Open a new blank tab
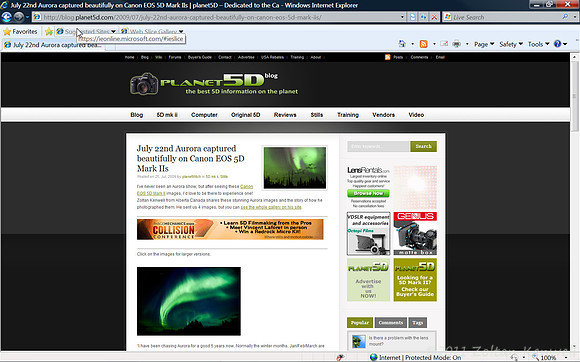The image size is (580, 362). tap(110, 45)
